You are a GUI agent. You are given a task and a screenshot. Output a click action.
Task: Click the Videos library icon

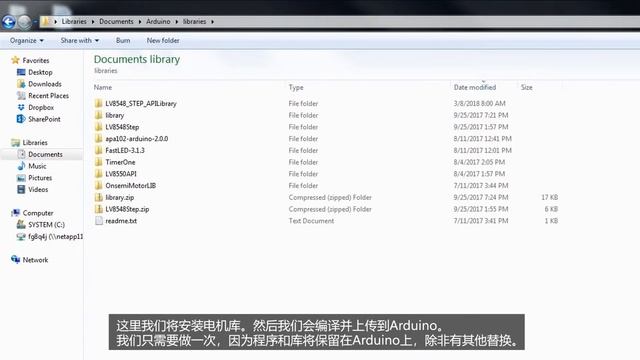[21, 189]
